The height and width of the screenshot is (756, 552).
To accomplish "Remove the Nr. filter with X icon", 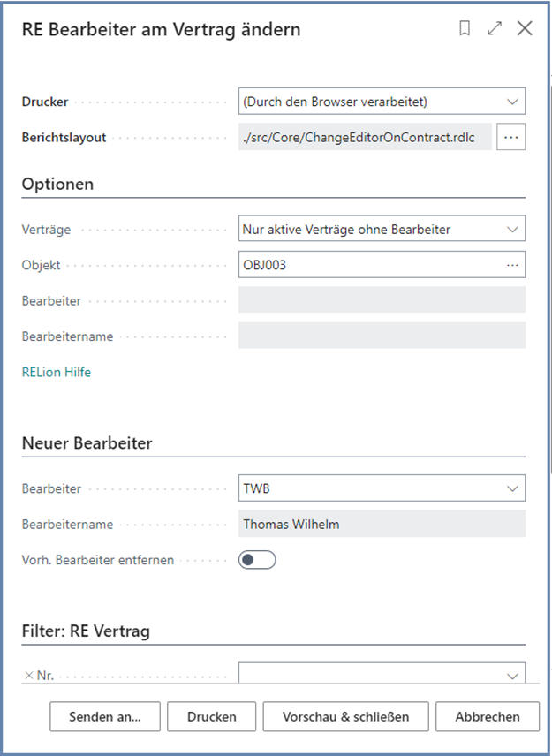I will pyautogui.click(x=28, y=676).
